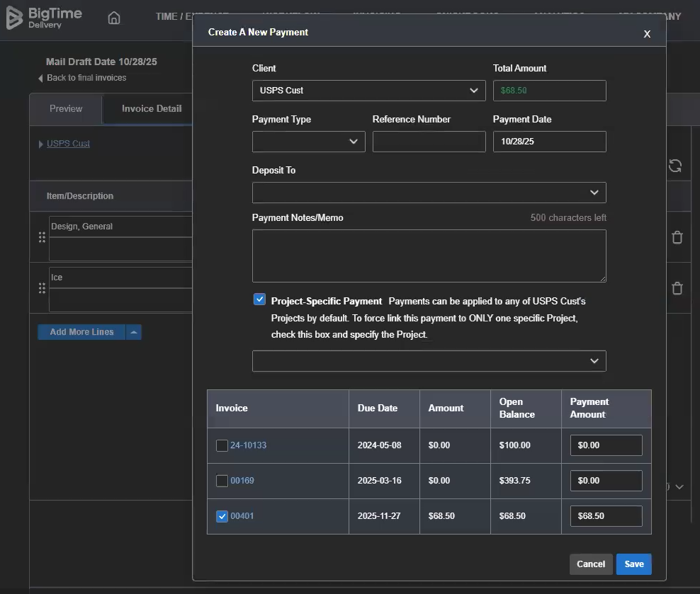Go to the home icon
700x594 pixels.
pyautogui.click(x=114, y=18)
